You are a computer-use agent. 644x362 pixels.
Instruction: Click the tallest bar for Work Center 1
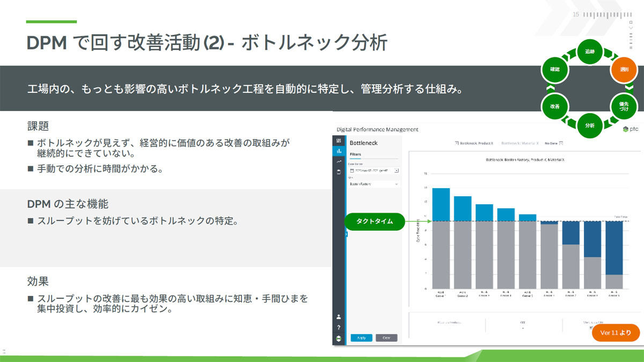(x=441, y=238)
